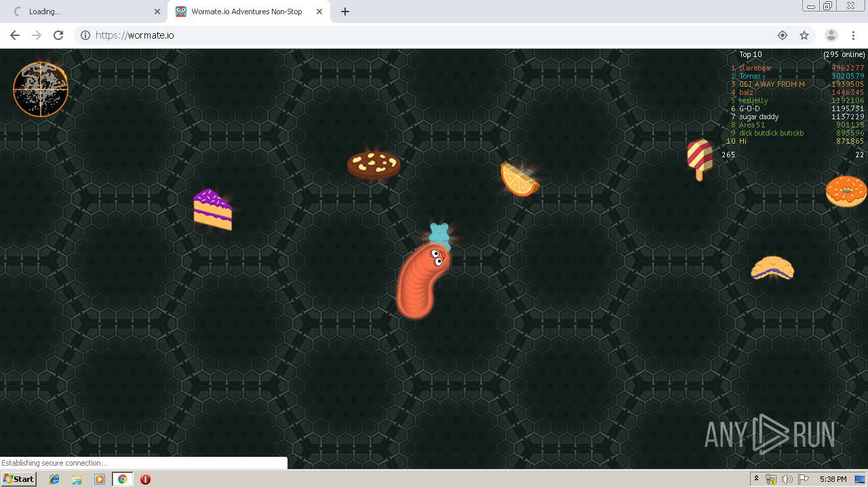Click the player score 265

tap(728, 155)
